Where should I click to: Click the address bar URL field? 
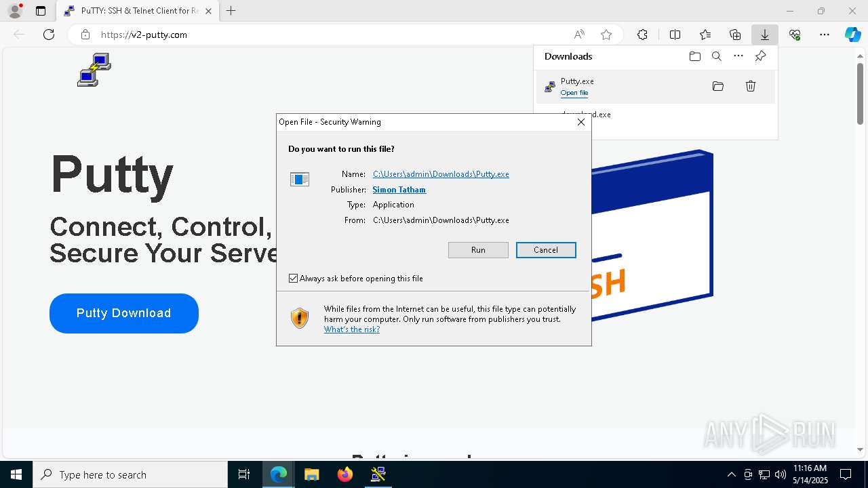pyautogui.click(x=332, y=35)
